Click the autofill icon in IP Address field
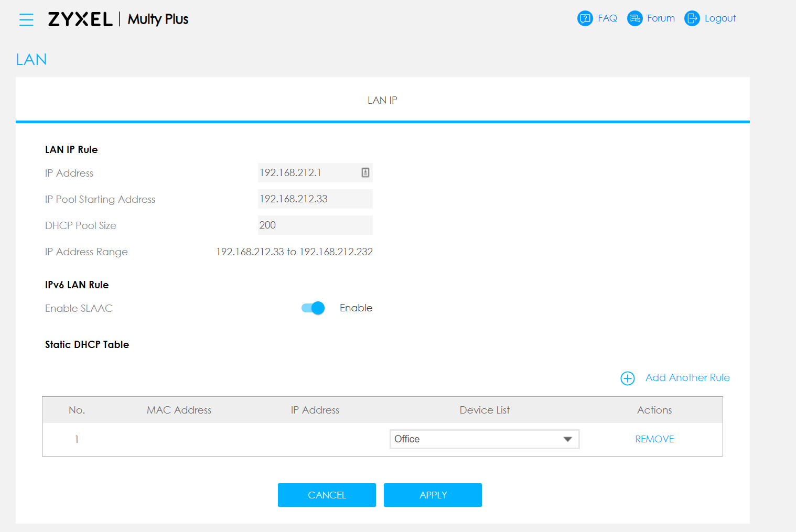Viewport: 796px width, 532px height. (365, 172)
